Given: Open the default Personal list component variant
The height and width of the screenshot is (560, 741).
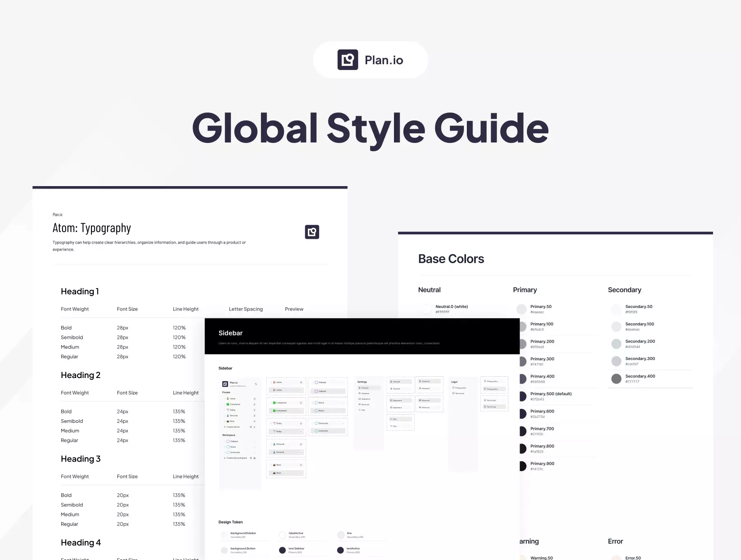Looking at the screenshot, I should [286, 444].
